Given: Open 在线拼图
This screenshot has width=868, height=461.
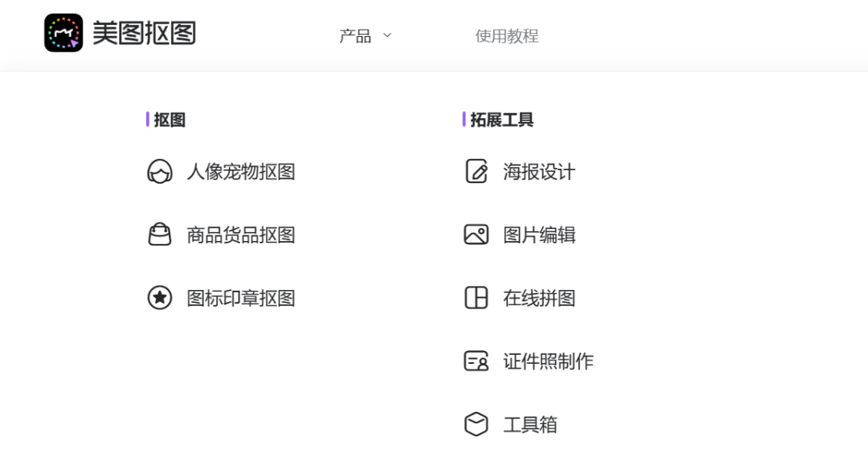Looking at the screenshot, I should click(x=539, y=298).
